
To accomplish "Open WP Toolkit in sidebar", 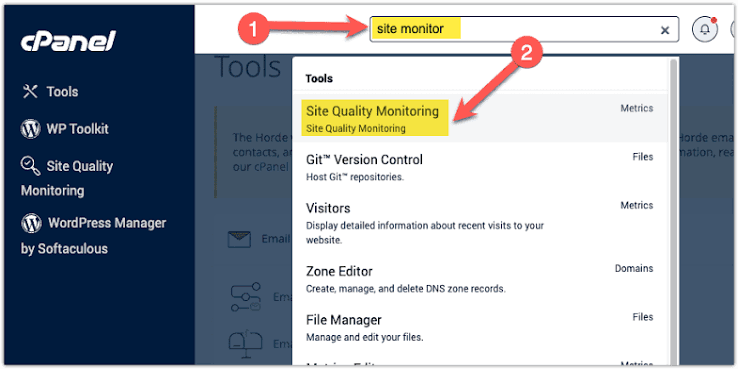I will pos(77,129).
